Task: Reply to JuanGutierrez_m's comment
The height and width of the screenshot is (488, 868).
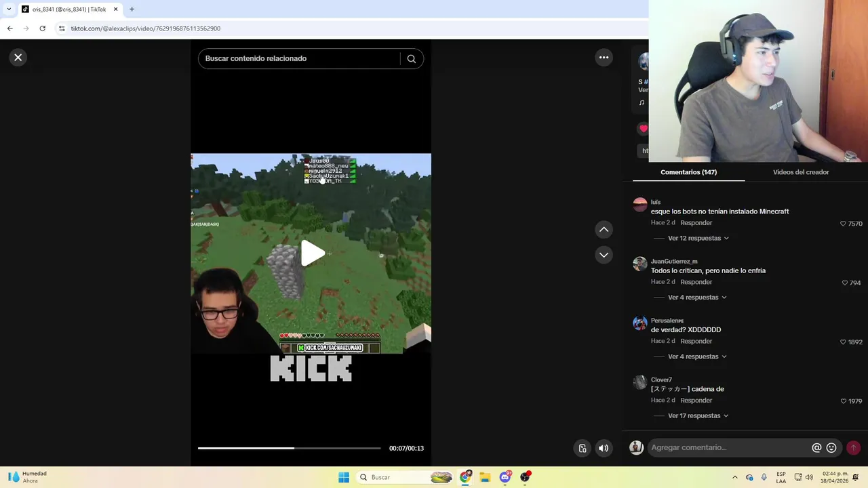Action: (x=696, y=282)
